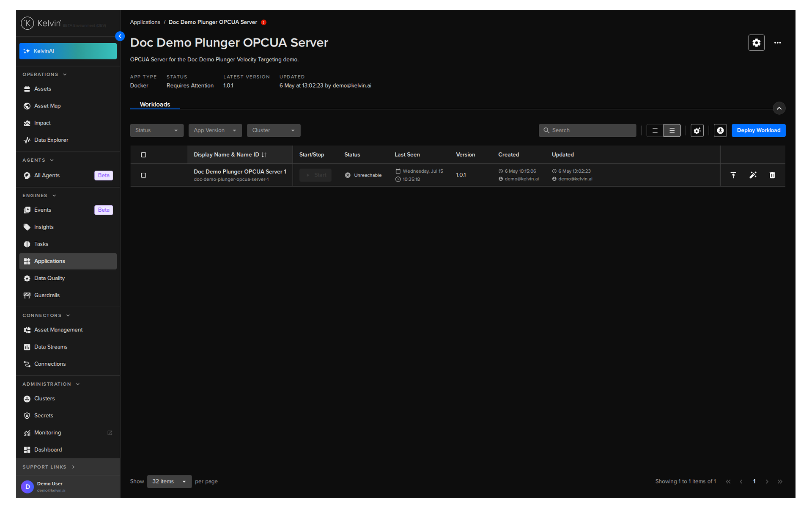This screenshot has height=508, width=812.
Task: Open Clusters administration page
Action: pos(68,399)
